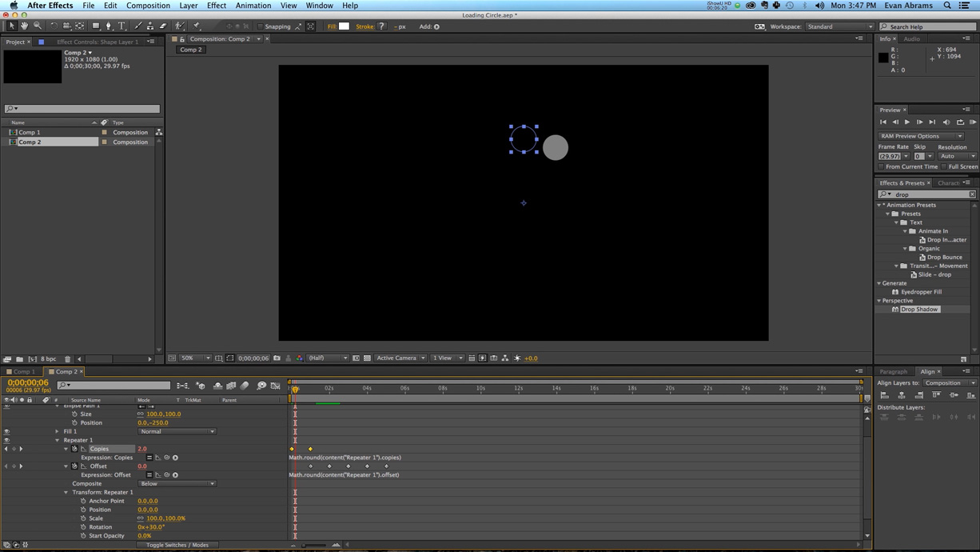Toggle visibility eye of Fill 1
This screenshot has width=980, height=552.
tap(6, 431)
